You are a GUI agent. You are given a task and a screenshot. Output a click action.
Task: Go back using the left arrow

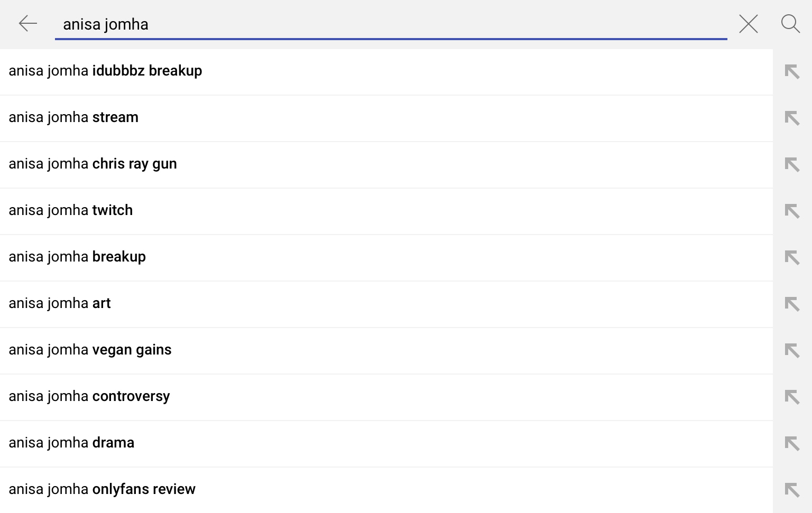click(x=27, y=24)
